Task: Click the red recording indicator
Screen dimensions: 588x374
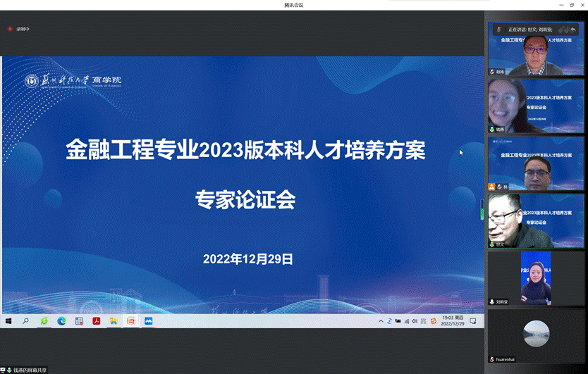Action: pyautogui.click(x=10, y=29)
